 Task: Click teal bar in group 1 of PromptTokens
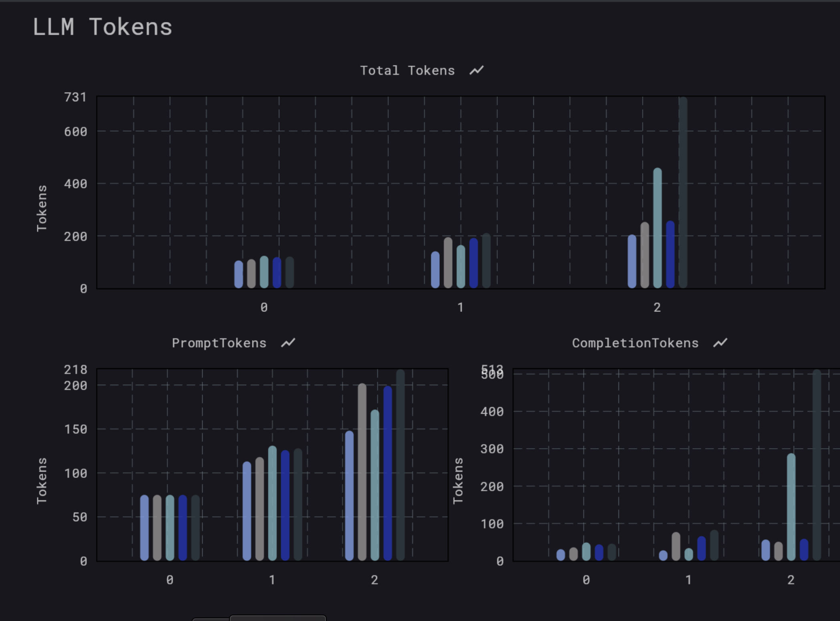tap(272, 503)
